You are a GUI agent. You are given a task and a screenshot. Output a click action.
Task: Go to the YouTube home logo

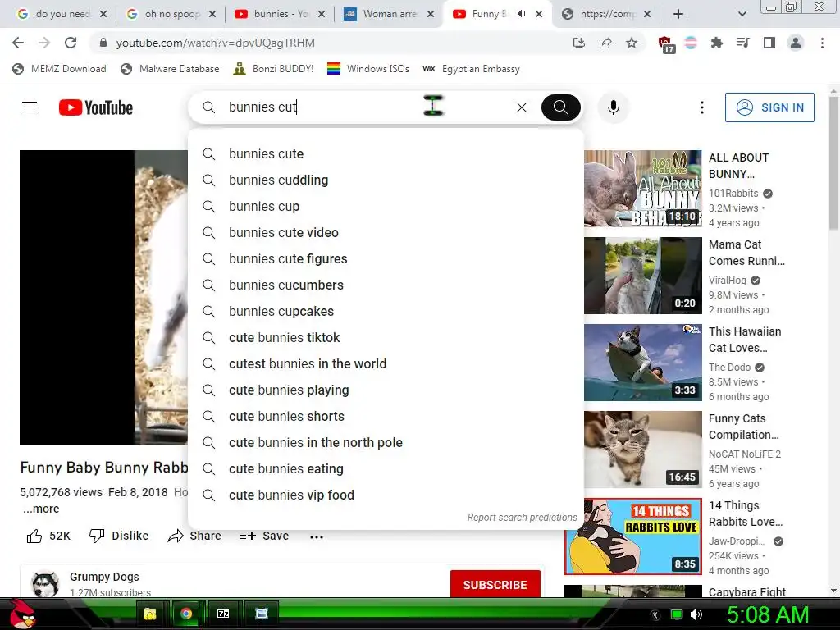[x=96, y=107]
